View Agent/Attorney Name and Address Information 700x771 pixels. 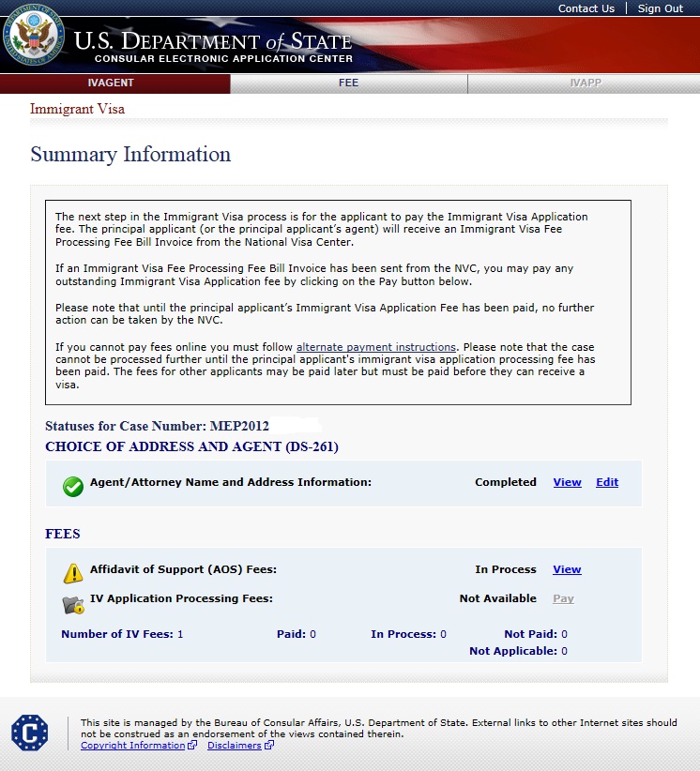(567, 482)
